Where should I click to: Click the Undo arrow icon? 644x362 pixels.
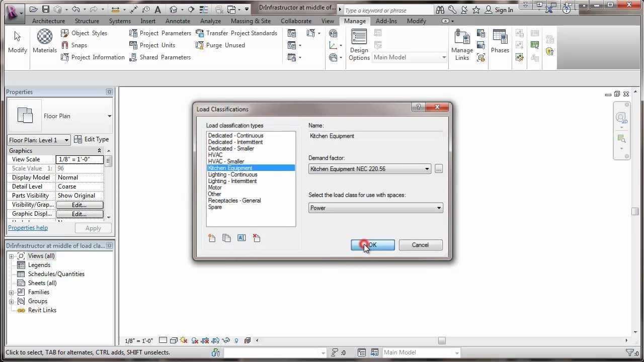[x=75, y=9]
